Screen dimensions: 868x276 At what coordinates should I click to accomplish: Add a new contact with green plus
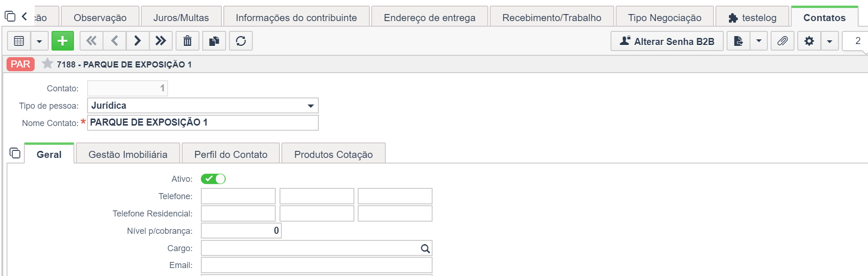(x=62, y=41)
